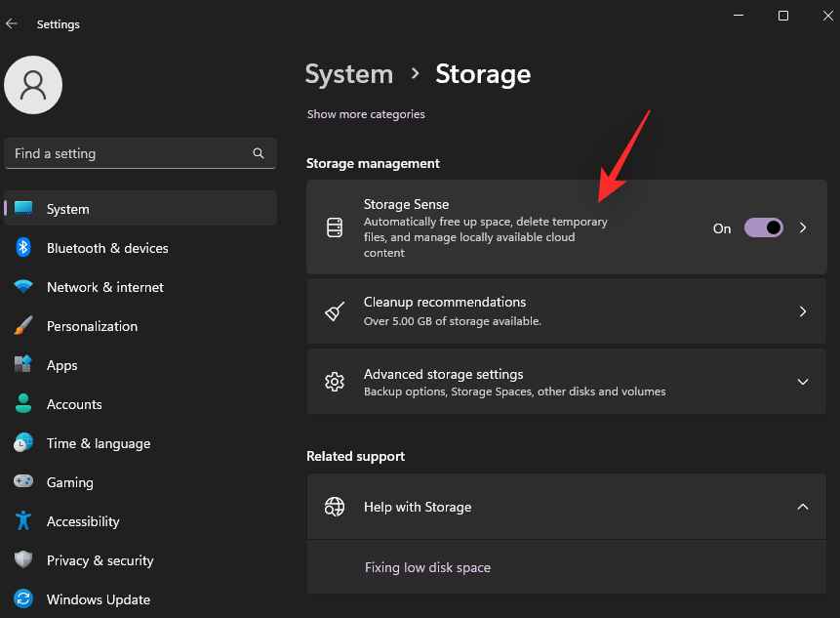Image resolution: width=840 pixels, height=618 pixels.
Task: Click Advanced storage settings title text
Action: (443, 374)
